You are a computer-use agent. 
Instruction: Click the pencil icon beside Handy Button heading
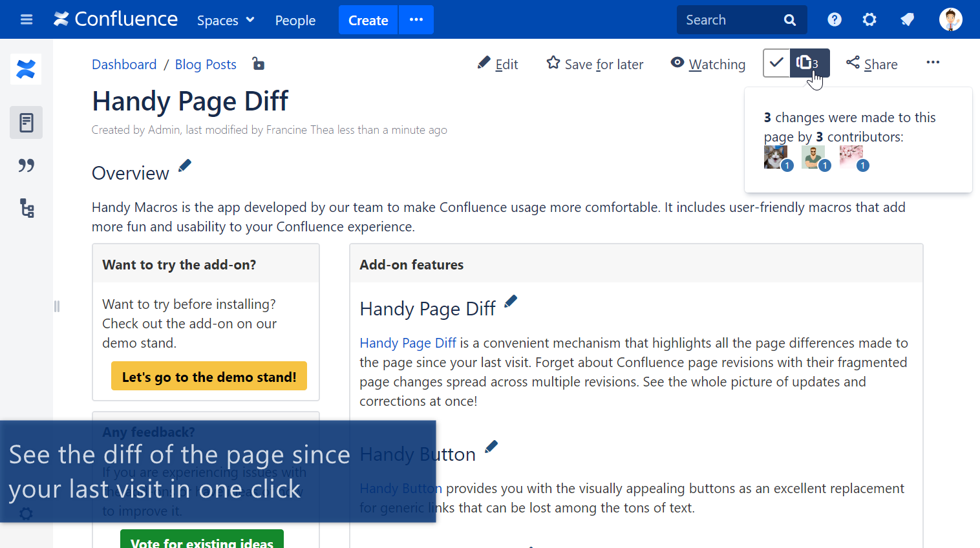coord(491,447)
